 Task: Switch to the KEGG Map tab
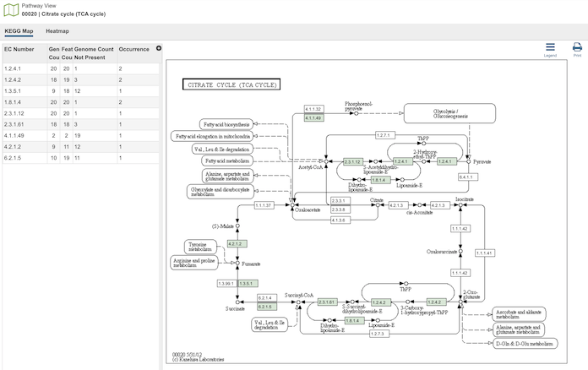coord(19,31)
